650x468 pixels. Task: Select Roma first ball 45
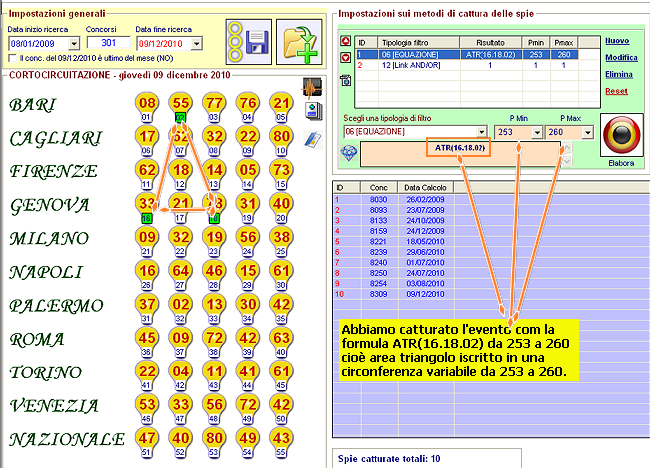coord(147,338)
